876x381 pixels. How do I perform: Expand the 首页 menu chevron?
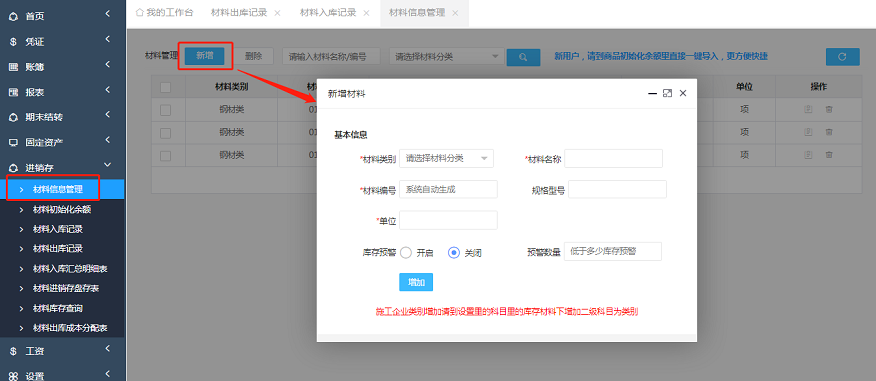(x=108, y=13)
